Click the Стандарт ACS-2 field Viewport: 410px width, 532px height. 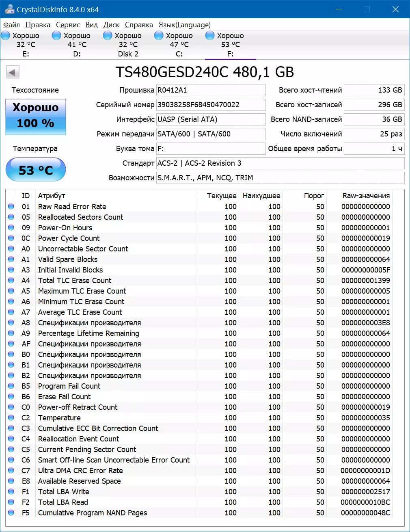[x=280, y=163]
